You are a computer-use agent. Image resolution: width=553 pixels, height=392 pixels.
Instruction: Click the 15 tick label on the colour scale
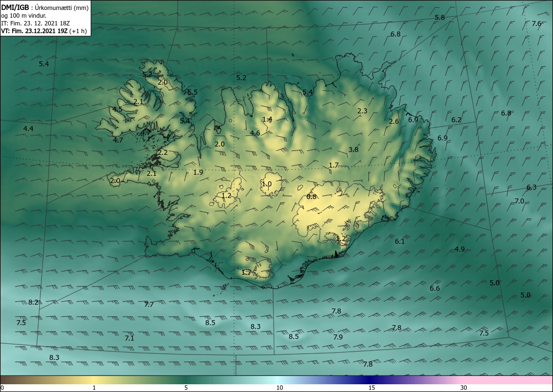pyautogui.click(x=372, y=388)
